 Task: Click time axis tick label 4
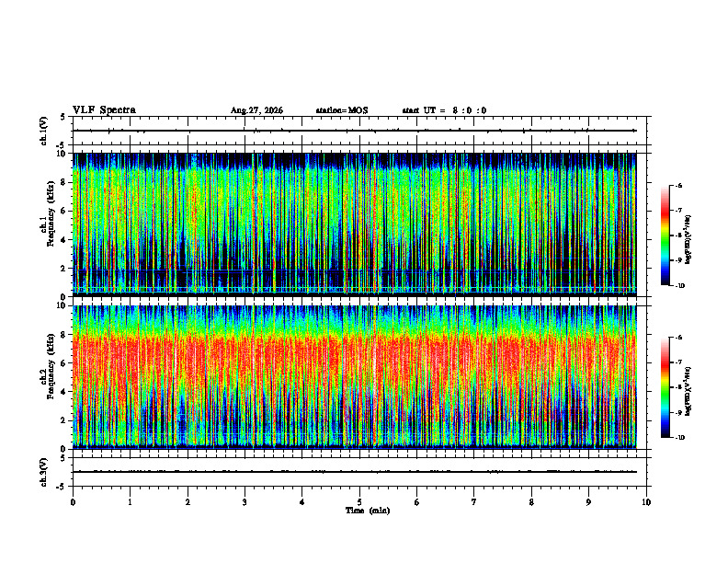point(302,502)
